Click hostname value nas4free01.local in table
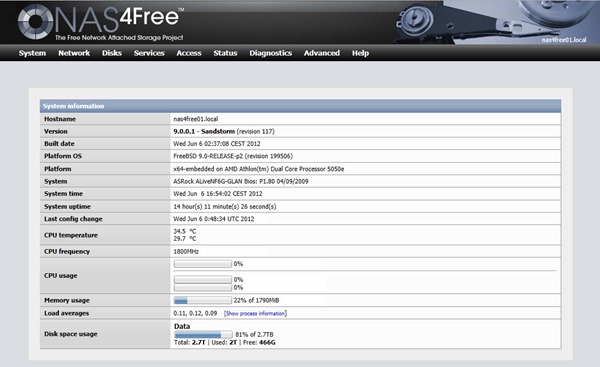This screenshot has width=600, height=367. pyautogui.click(x=196, y=119)
